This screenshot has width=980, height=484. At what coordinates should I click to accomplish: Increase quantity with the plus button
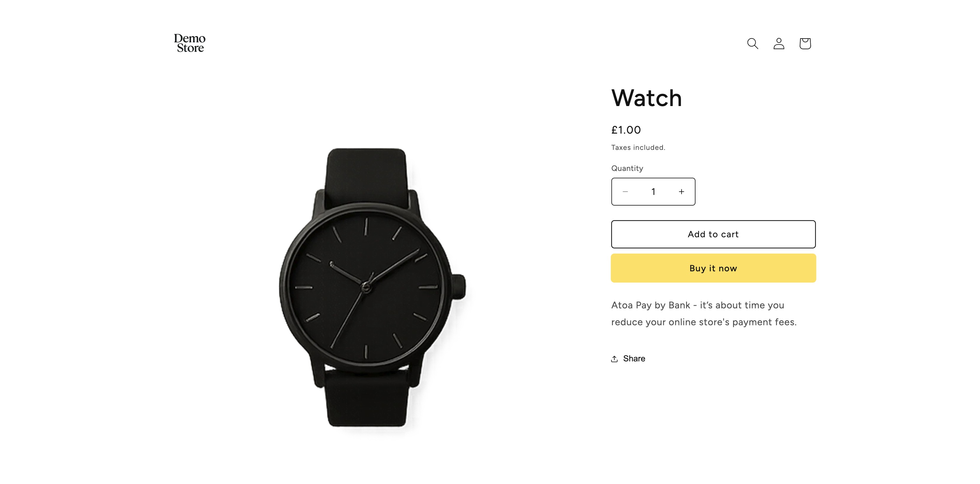pos(681,192)
